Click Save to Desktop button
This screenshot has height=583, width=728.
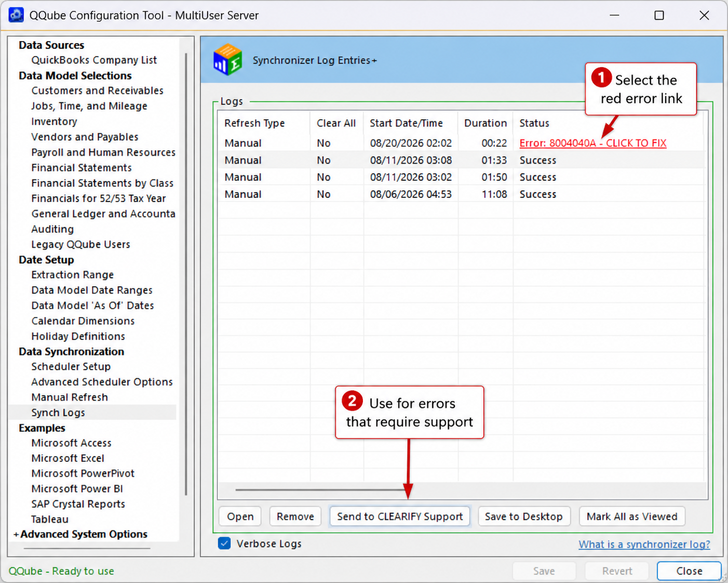point(524,516)
